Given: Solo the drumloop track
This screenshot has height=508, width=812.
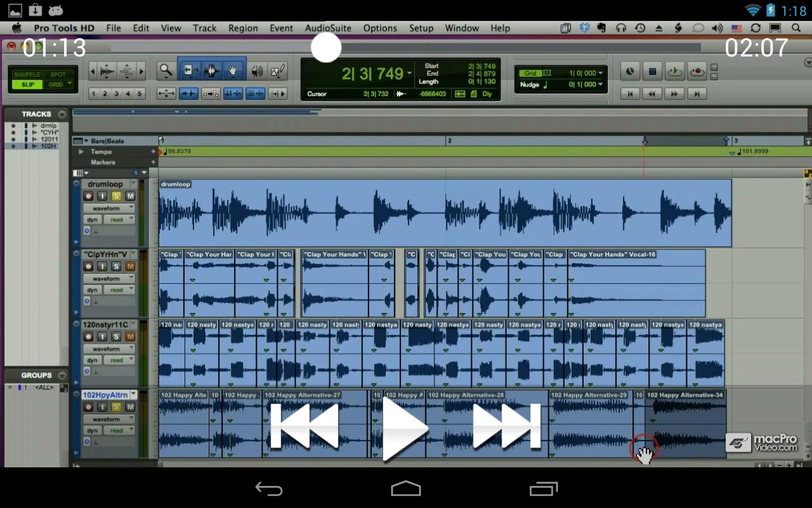Looking at the screenshot, I should [116, 196].
